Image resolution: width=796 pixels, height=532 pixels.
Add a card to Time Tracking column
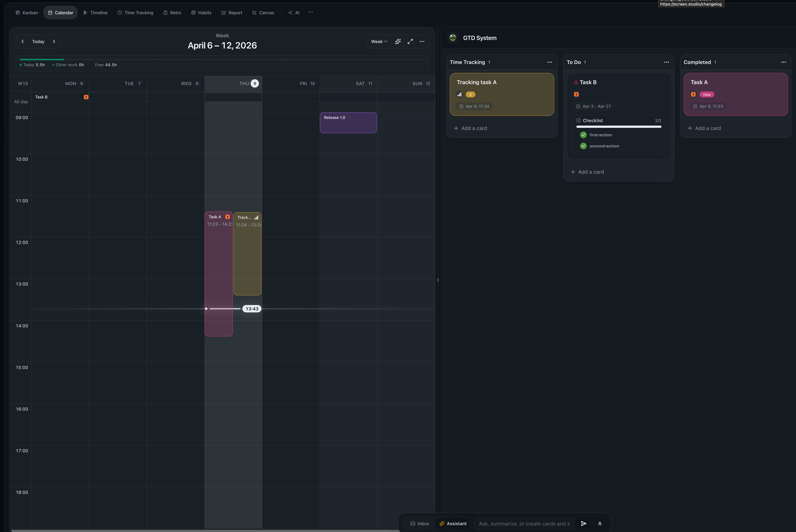(x=470, y=128)
